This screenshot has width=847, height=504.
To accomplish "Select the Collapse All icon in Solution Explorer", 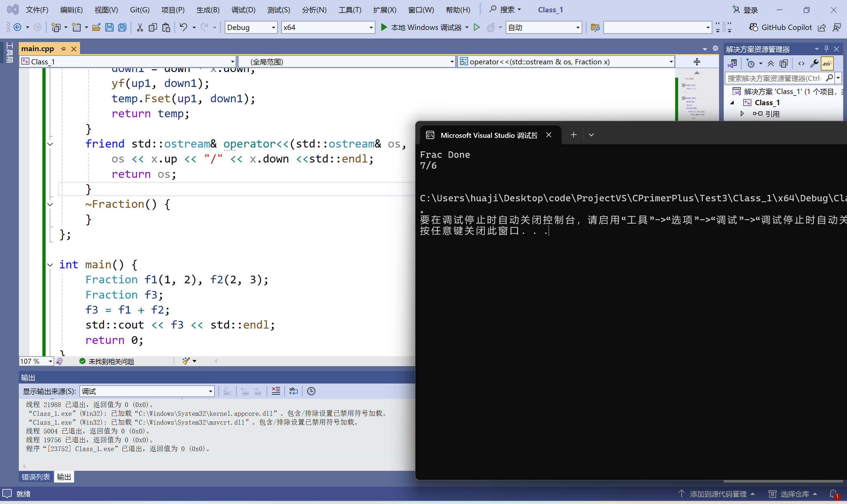I will (771, 63).
